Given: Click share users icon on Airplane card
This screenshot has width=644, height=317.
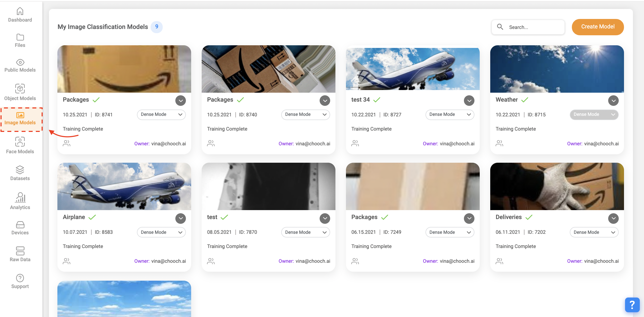Looking at the screenshot, I should pos(67,261).
